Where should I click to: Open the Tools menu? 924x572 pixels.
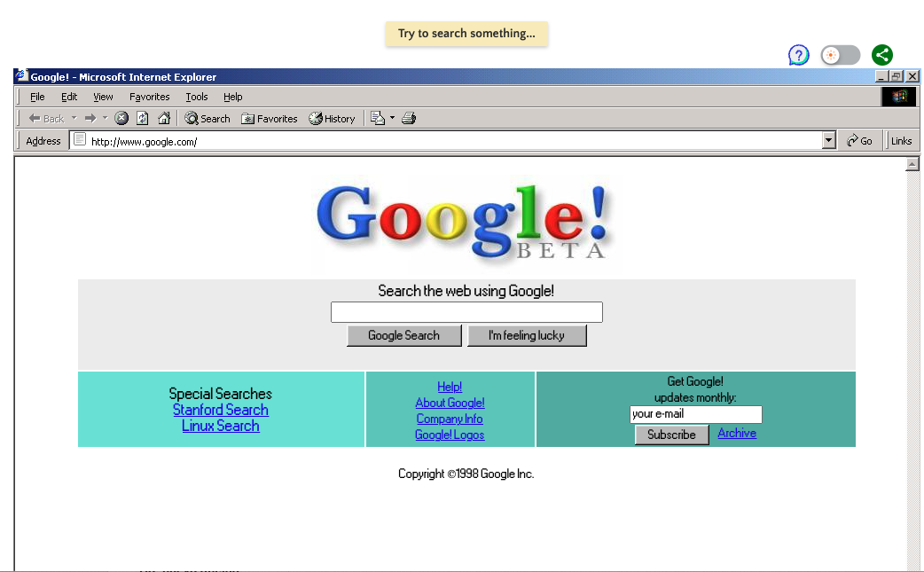pos(196,97)
